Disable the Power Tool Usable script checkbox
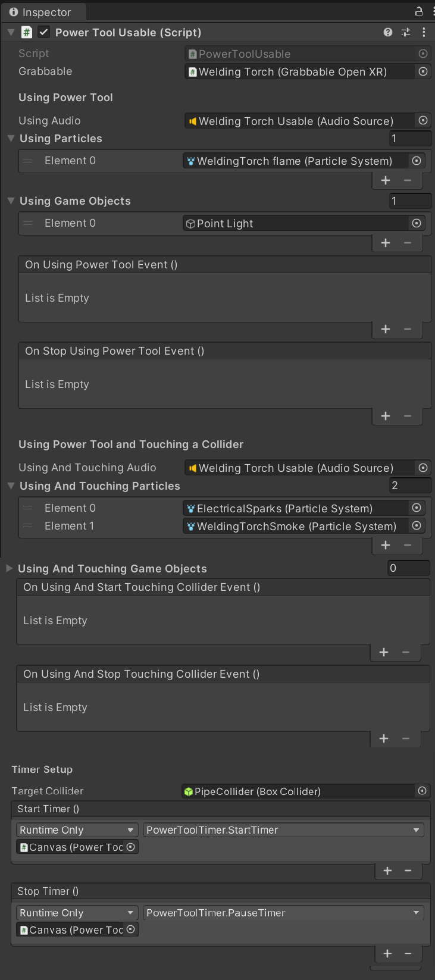The width and height of the screenshot is (435, 980). 44,32
